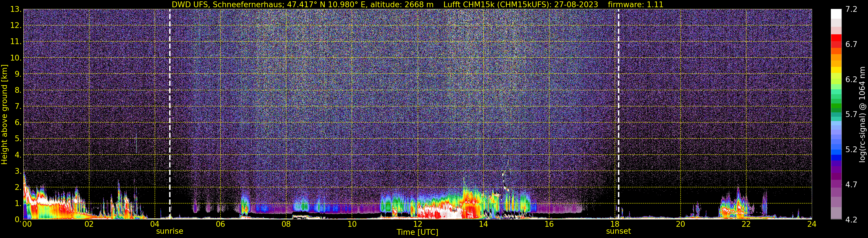This screenshot has height=238, width=868.
Task: Click colorbar value 5.7
Action: [851, 114]
